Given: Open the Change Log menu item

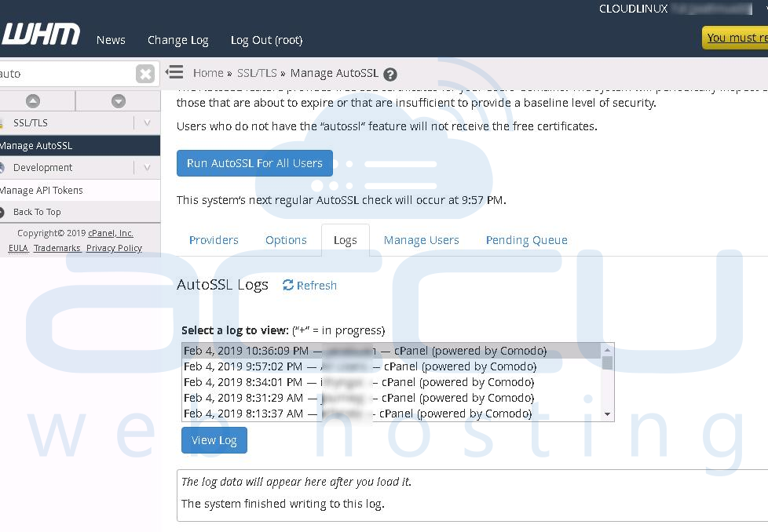Looking at the screenshot, I should pyautogui.click(x=177, y=40).
